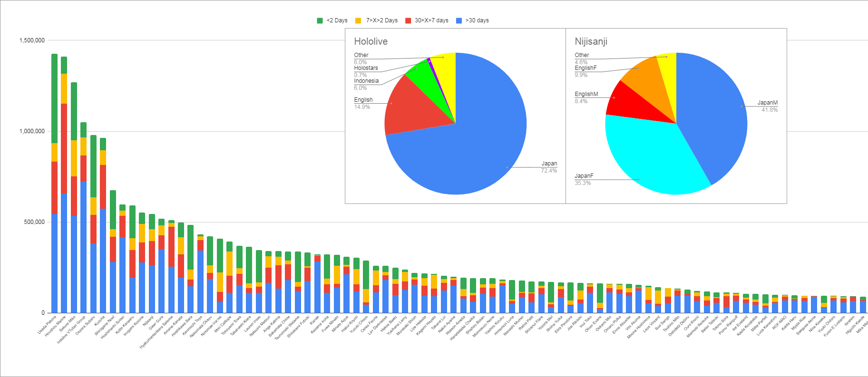Click the Hololive pie chart title
The height and width of the screenshot is (377, 868).
coord(371,41)
